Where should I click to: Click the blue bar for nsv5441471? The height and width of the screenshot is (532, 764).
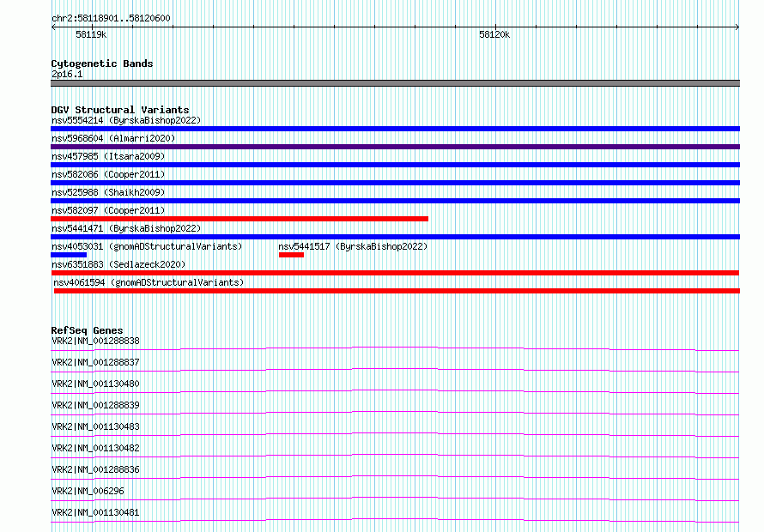pos(395,237)
